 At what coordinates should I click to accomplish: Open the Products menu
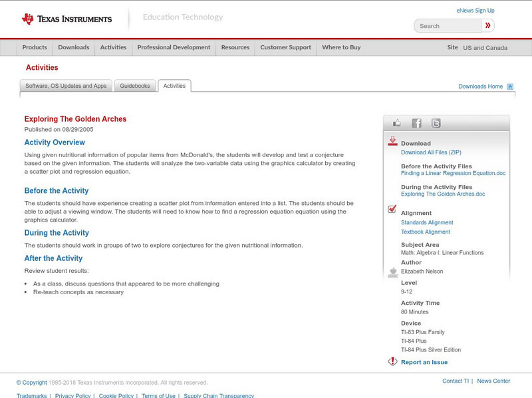[35, 47]
